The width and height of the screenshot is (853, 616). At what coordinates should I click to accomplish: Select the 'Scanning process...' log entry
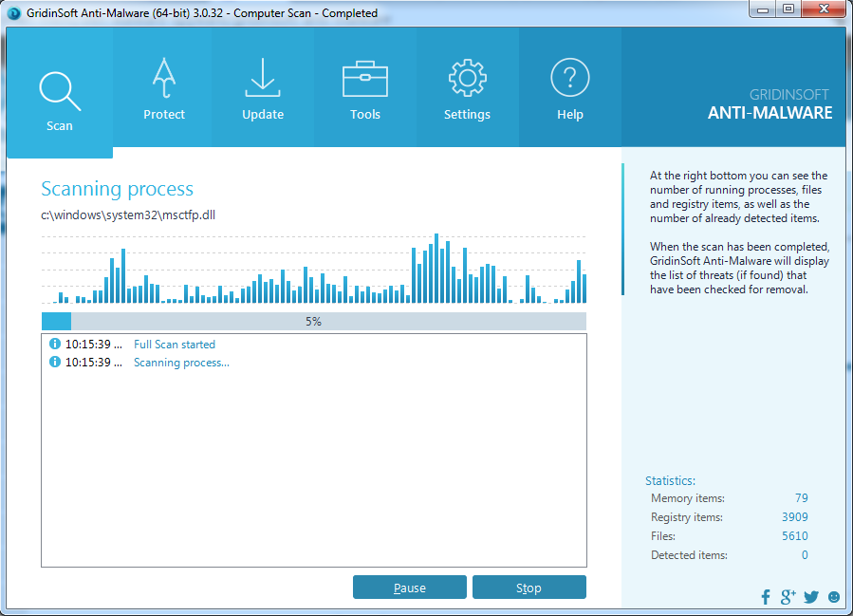(x=181, y=363)
